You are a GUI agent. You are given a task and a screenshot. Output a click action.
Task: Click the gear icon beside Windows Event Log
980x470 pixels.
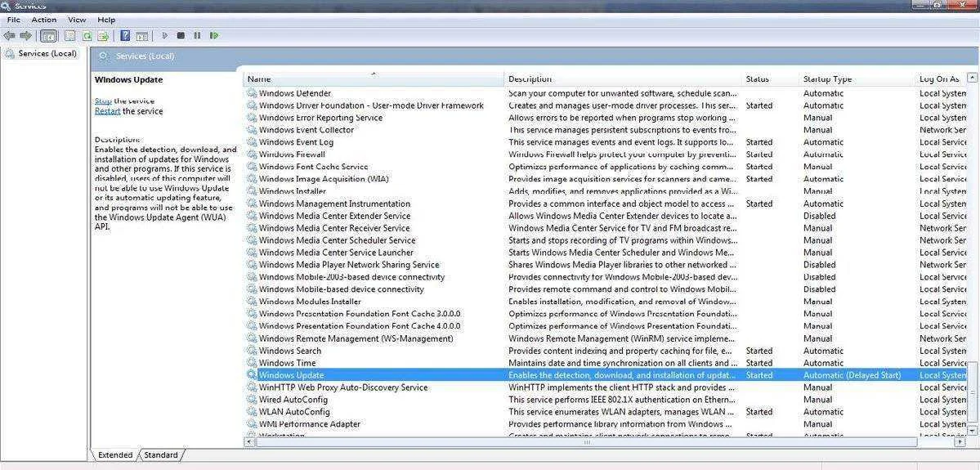pyautogui.click(x=252, y=142)
